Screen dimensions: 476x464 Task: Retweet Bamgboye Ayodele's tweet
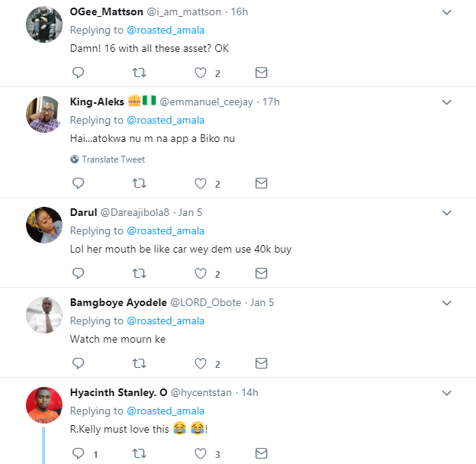[139, 363]
